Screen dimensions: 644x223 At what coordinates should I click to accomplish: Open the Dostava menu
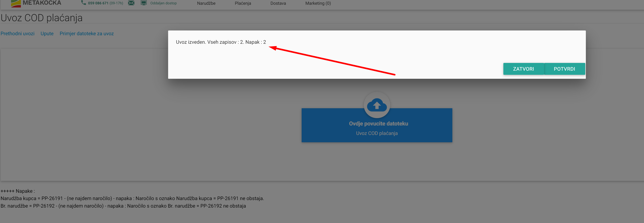pos(278,3)
